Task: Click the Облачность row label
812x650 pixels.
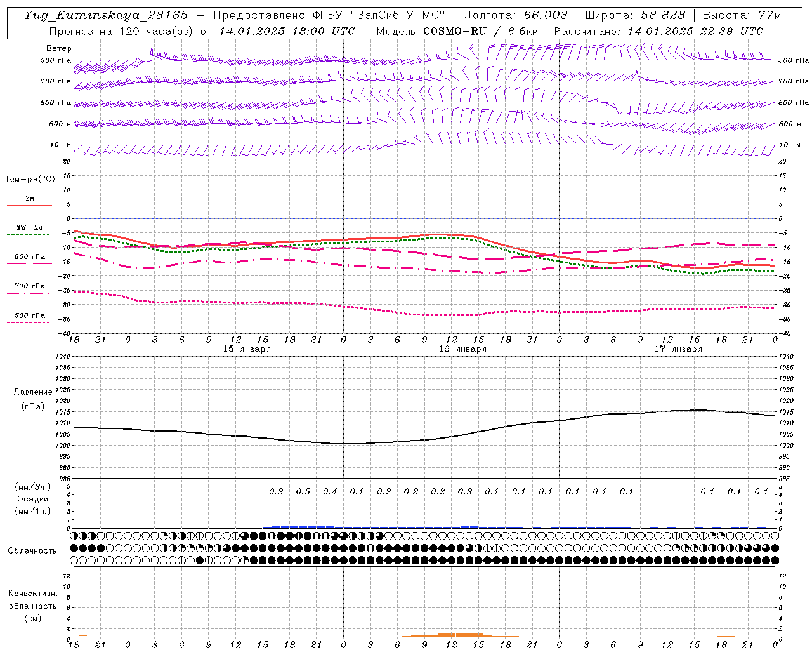Action: click(x=32, y=551)
